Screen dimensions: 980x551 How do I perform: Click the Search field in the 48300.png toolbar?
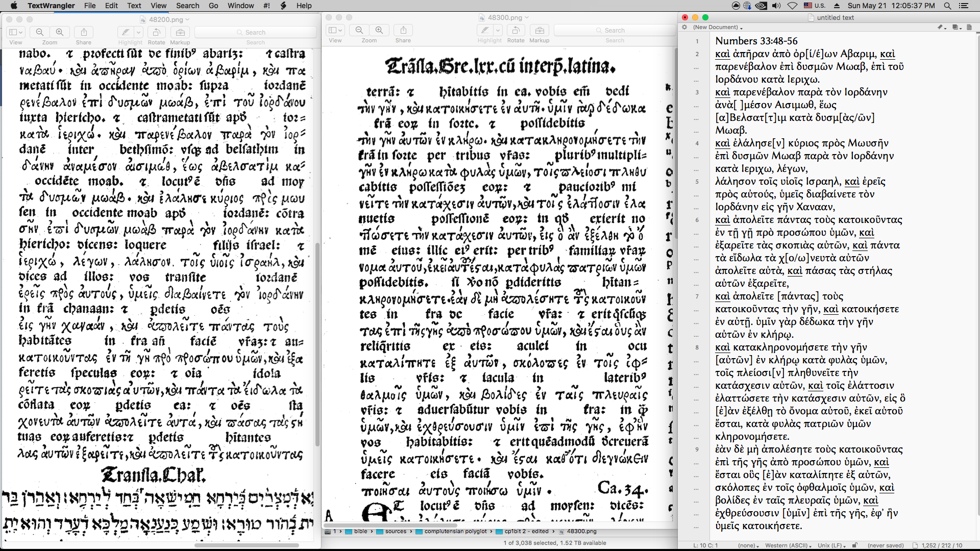tap(615, 30)
